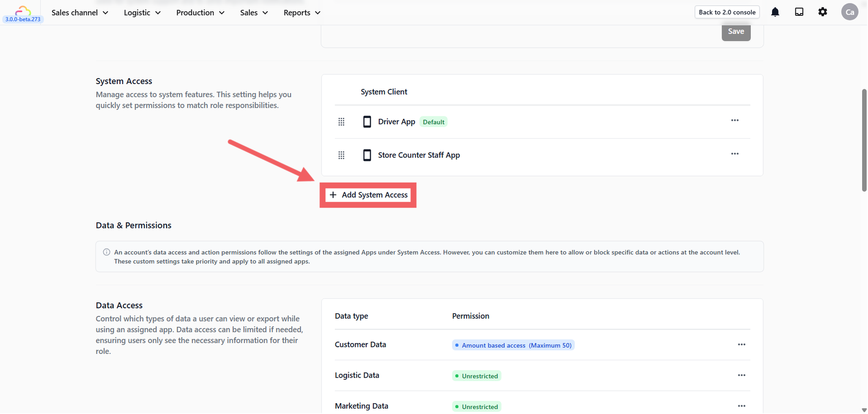This screenshot has width=868, height=414.
Task: Open Driver App more options menu
Action: click(x=735, y=120)
